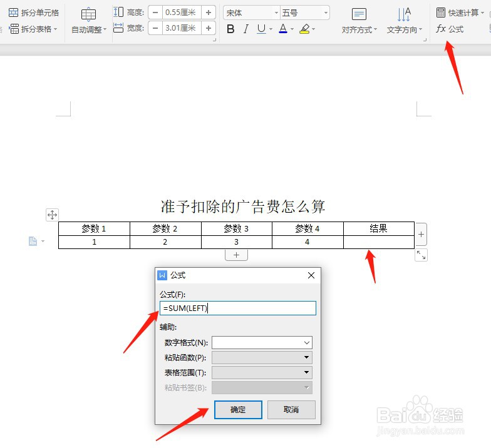Open the Number Format (数字格式) combo box
This screenshot has width=491, height=448.
(262, 343)
